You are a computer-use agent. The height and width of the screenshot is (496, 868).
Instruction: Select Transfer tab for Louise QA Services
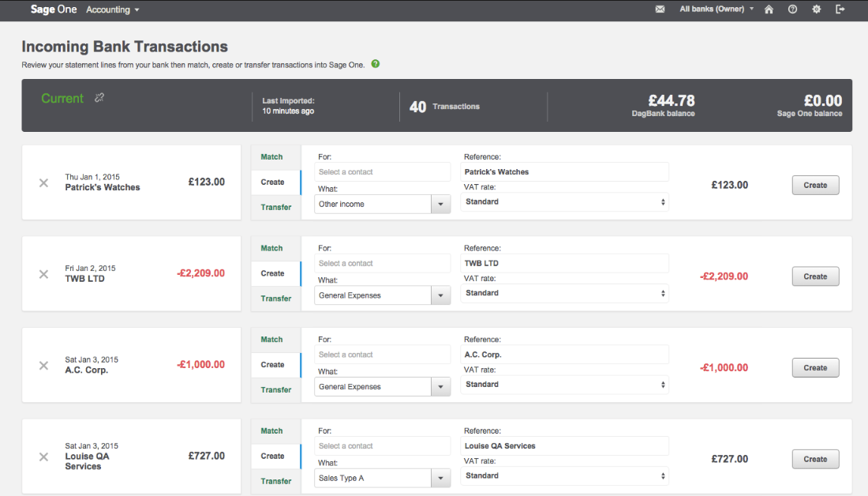pos(275,482)
